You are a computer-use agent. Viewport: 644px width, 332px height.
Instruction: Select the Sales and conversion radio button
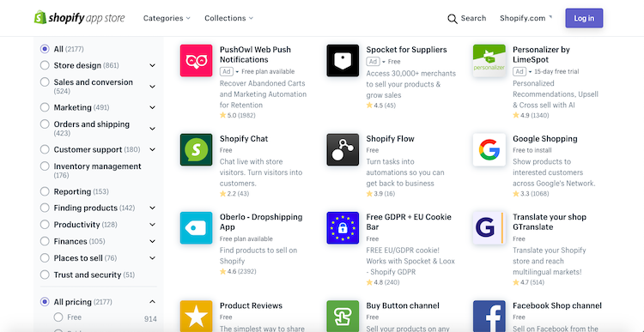click(x=45, y=82)
